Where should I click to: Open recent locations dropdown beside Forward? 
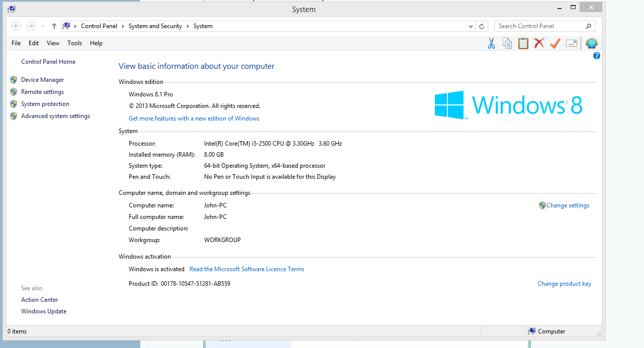[x=43, y=27]
